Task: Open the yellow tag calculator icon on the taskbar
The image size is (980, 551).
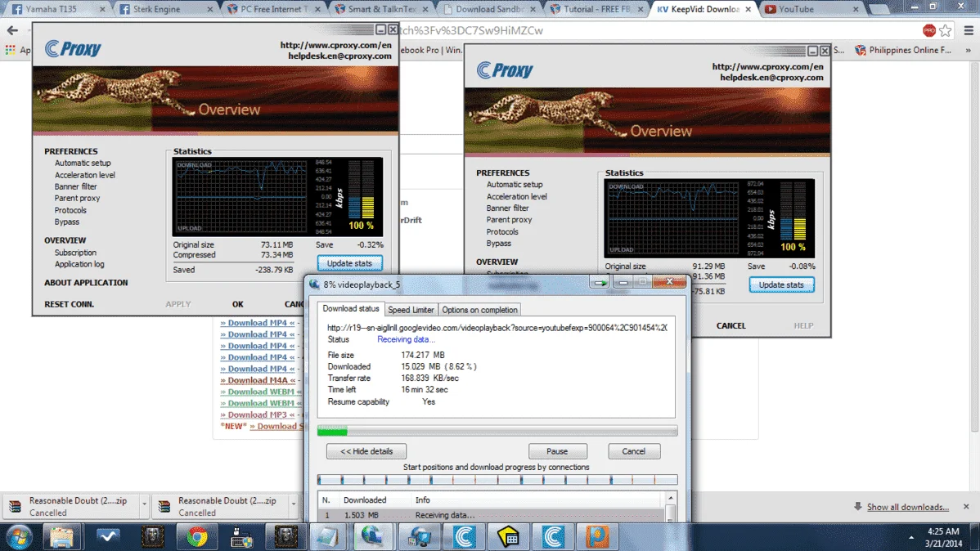Action: [508, 536]
